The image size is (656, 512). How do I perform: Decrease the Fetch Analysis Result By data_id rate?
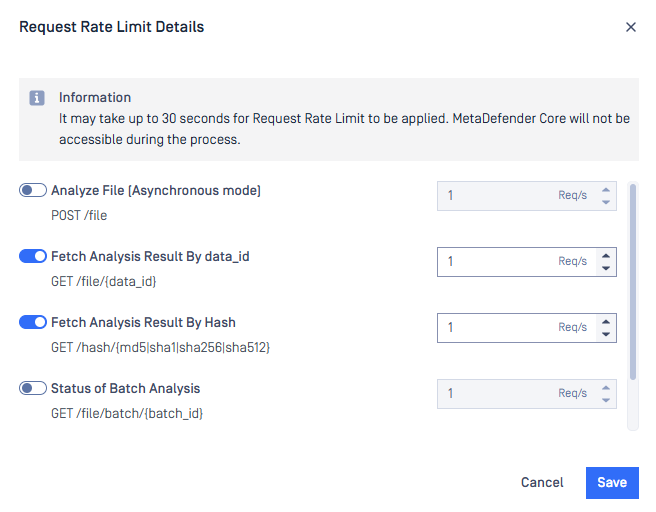(x=605, y=268)
